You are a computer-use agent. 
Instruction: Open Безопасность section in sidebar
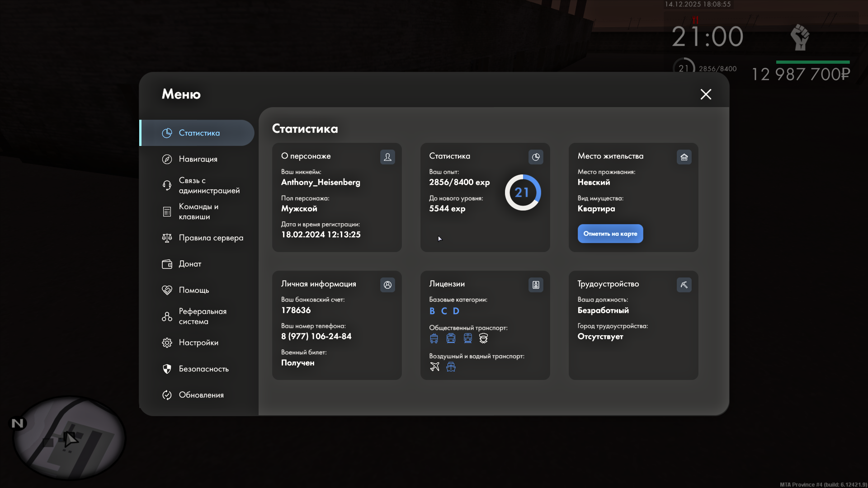tap(203, 369)
